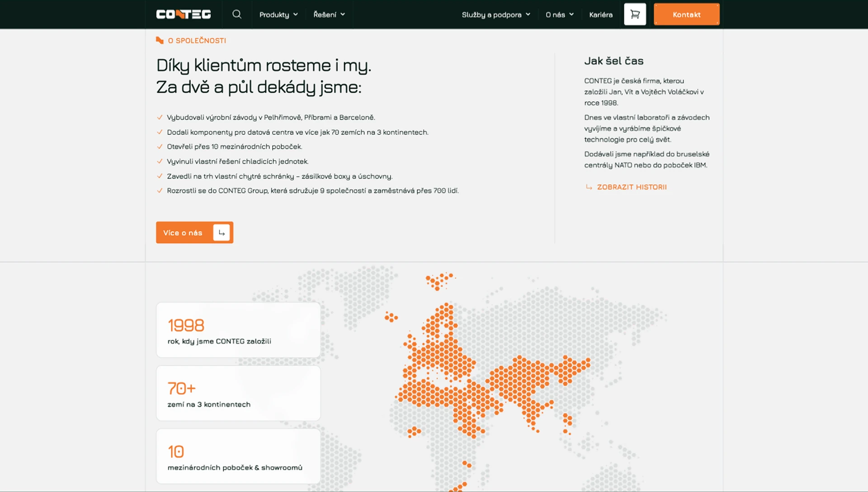Click the arrow icon on Více o nás button
Screen dimensions: 868x492
click(222, 232)
